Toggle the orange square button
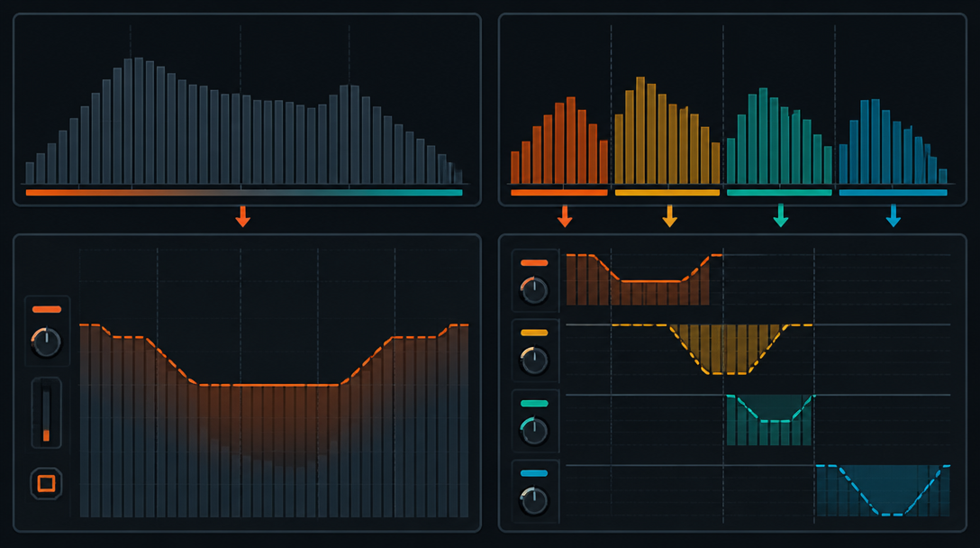 click(x=46, y=484)
